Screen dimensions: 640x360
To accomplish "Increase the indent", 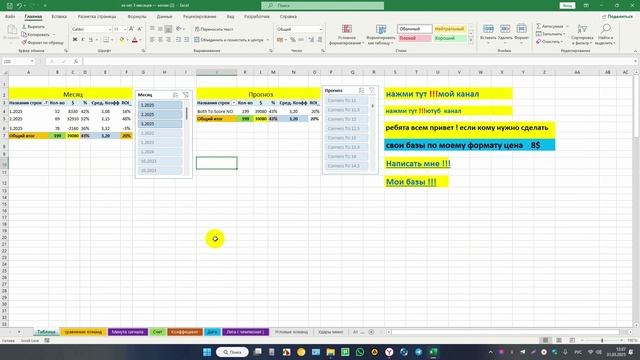I will pyautogui.click(x=187, y=40).
